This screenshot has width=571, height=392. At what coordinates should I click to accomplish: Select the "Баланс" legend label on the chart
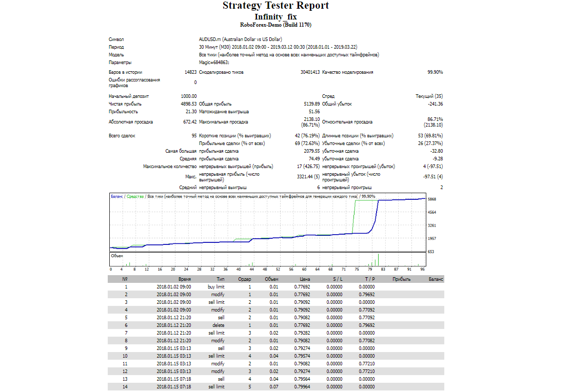click(117, 196)
